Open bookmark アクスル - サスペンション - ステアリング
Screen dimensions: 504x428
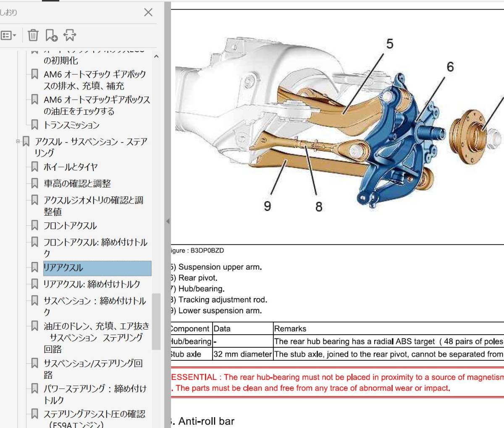(x=91, y=147)
